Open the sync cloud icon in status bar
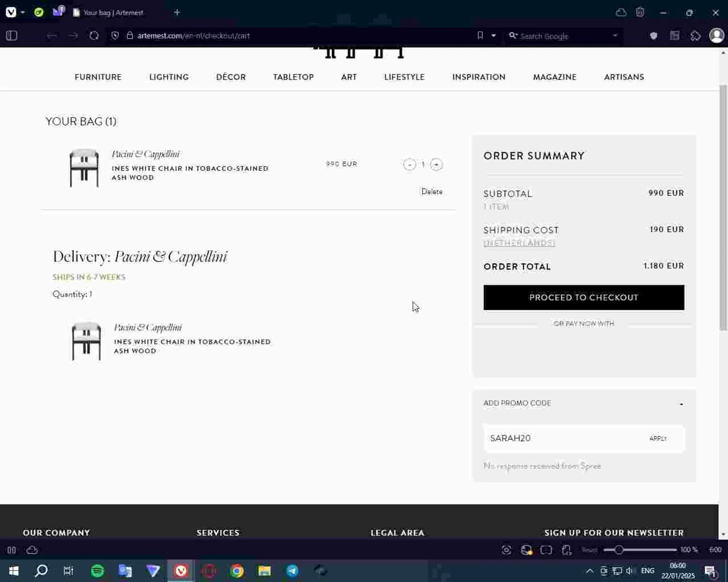 (32, 550)
